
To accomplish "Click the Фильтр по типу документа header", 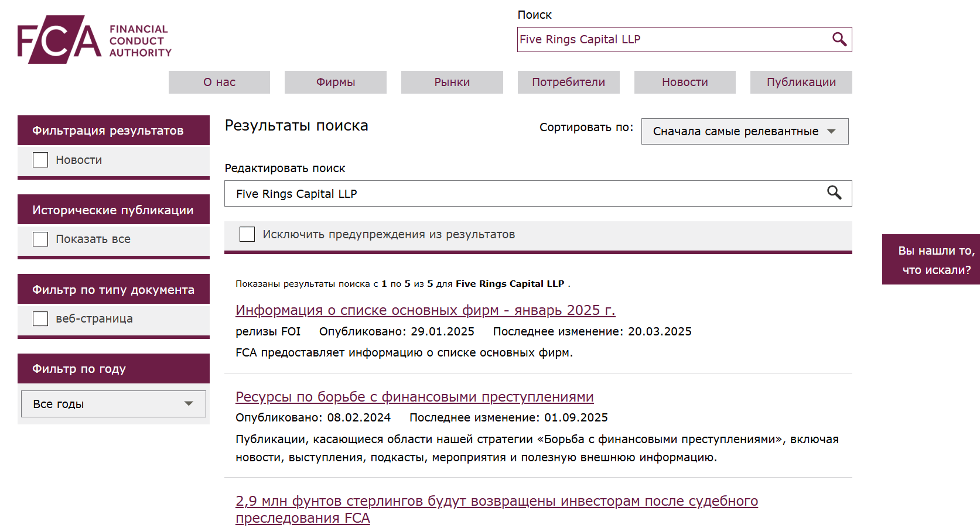I will [114, 289].
